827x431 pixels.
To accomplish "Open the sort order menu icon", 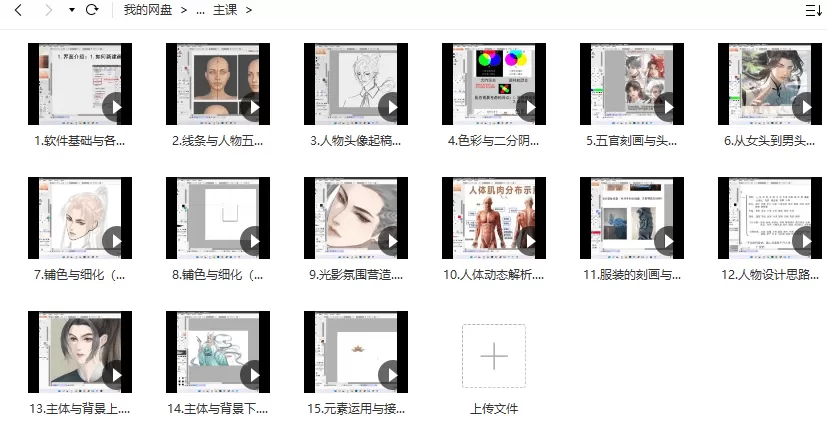I will tap(813, 10).
